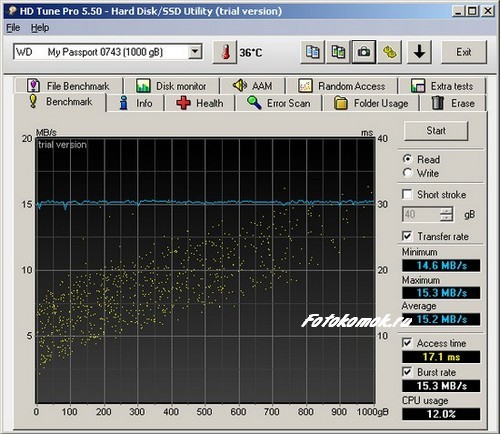Viewport: 500px width, 434px height.
Task: Enable the Short stroke checkbox
Action: click(407, 194)
